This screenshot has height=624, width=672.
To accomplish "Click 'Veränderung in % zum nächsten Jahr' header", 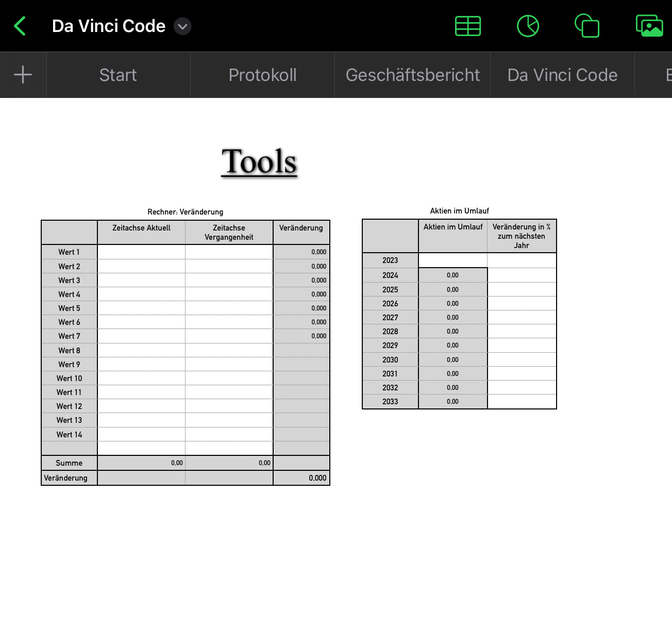I will point(522,236).
